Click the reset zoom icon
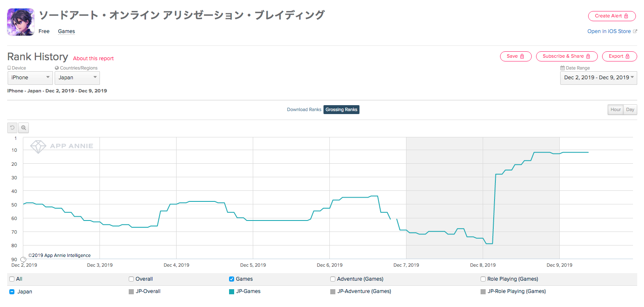This screenshot has height=307, width=644. point(13,128)
